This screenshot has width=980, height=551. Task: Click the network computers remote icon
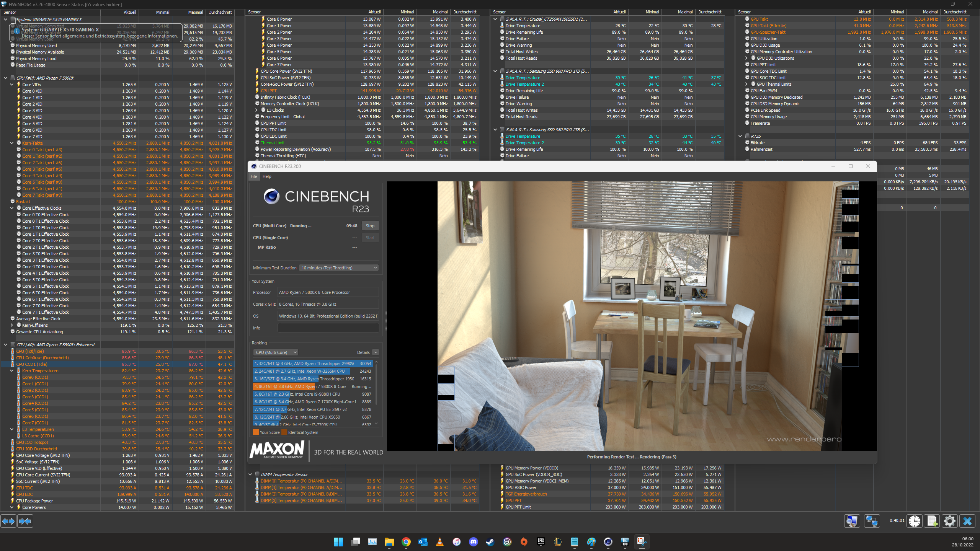(872, 521)
